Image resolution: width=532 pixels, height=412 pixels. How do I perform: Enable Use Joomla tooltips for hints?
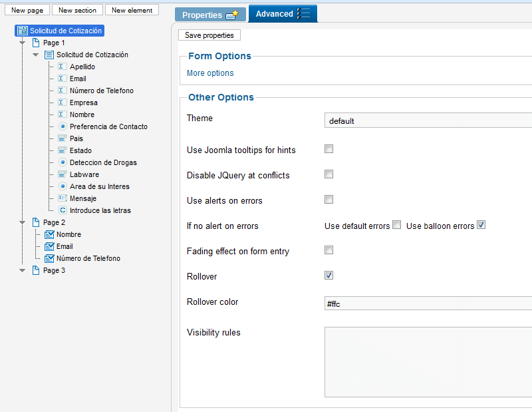329,149
